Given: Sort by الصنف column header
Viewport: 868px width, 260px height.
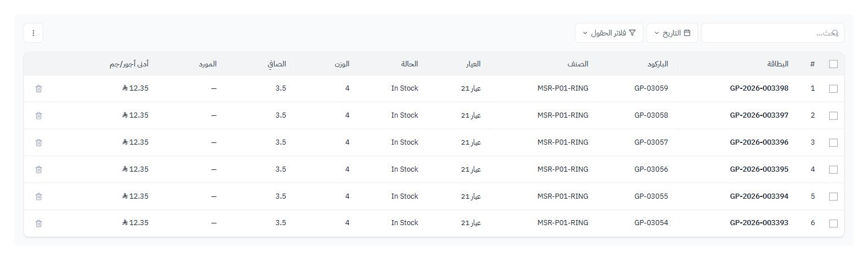Looking at the screenshot, I should [x=578, y=64].
